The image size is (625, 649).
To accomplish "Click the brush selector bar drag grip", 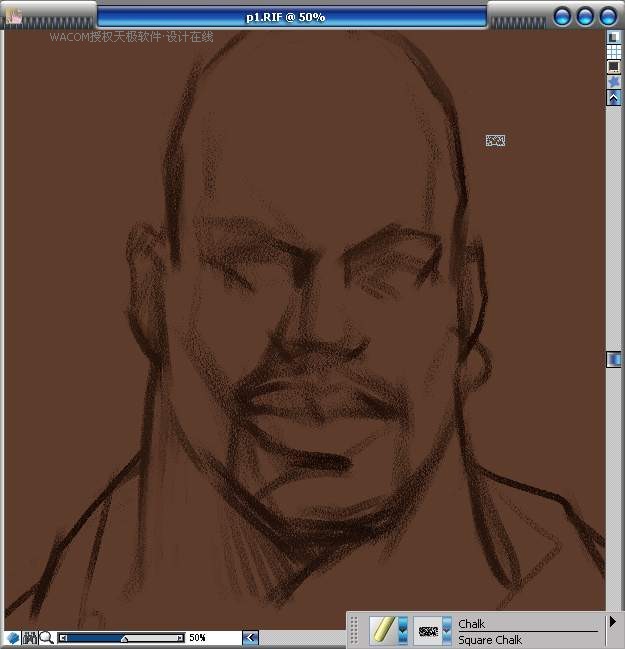I will pos(354,630).
